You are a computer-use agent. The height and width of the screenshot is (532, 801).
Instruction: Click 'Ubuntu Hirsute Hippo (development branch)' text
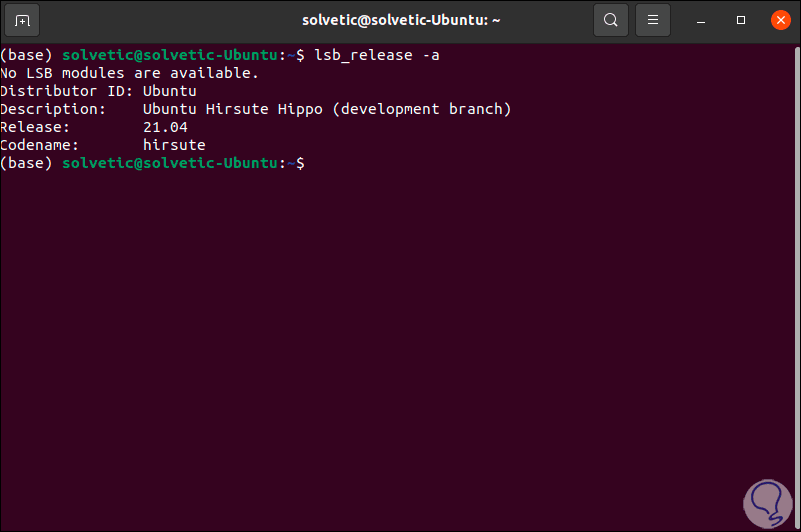tap(327, 109)
